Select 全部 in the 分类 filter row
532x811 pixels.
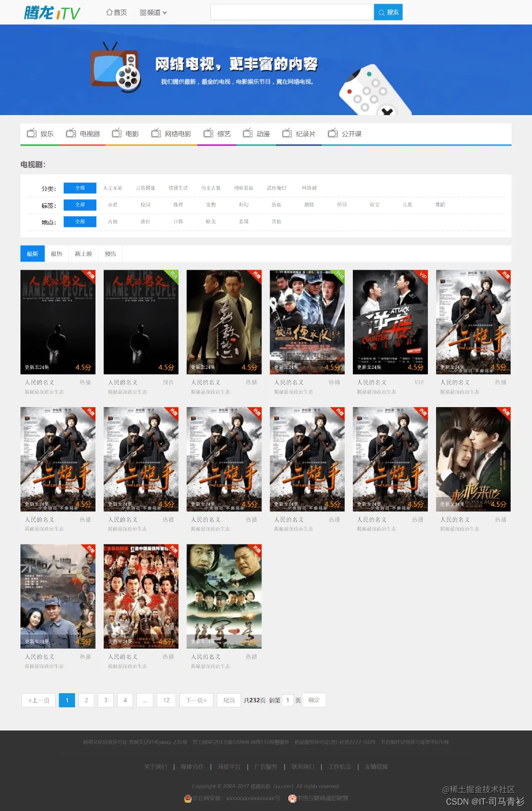point(80,188)
